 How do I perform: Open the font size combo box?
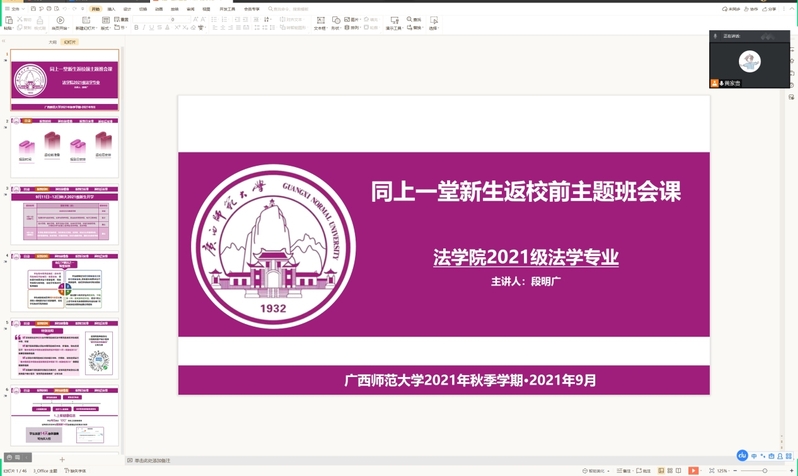(x=180, y=19)
